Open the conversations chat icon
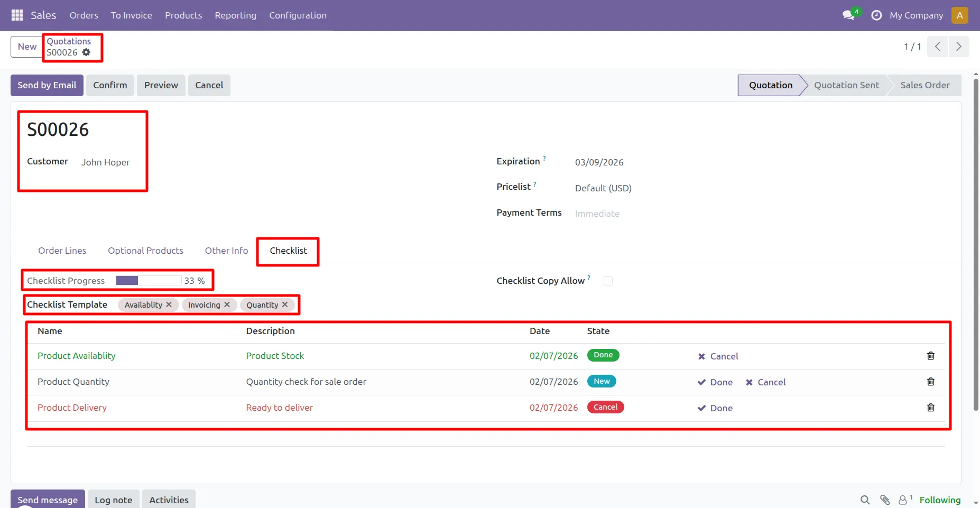 click(849, 15)
